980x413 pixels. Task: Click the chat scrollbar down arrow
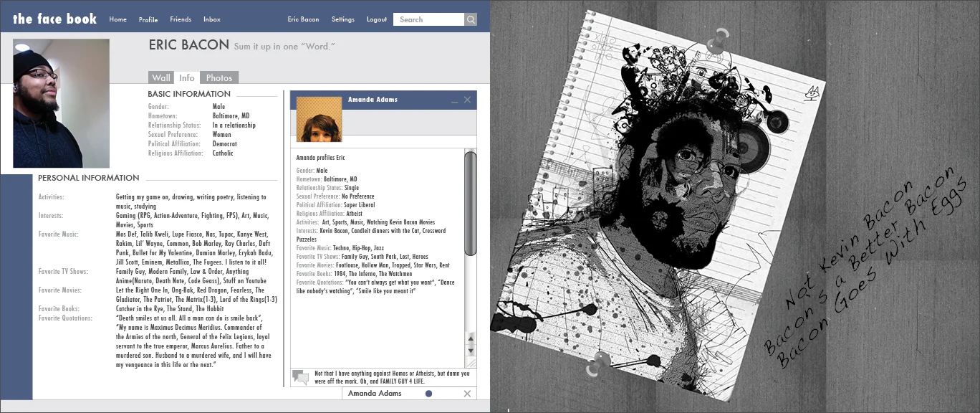click(x=471, y=350)
